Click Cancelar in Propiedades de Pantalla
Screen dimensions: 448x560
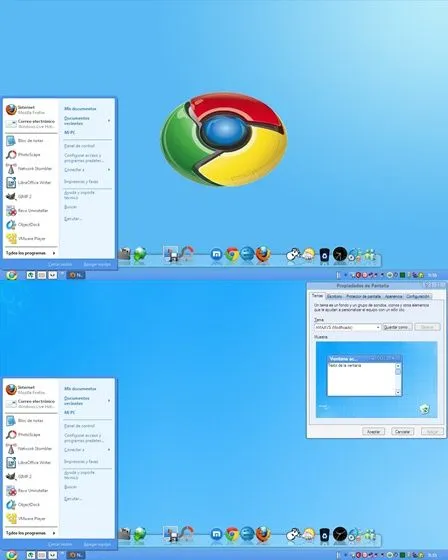click(x=403, y=431)
